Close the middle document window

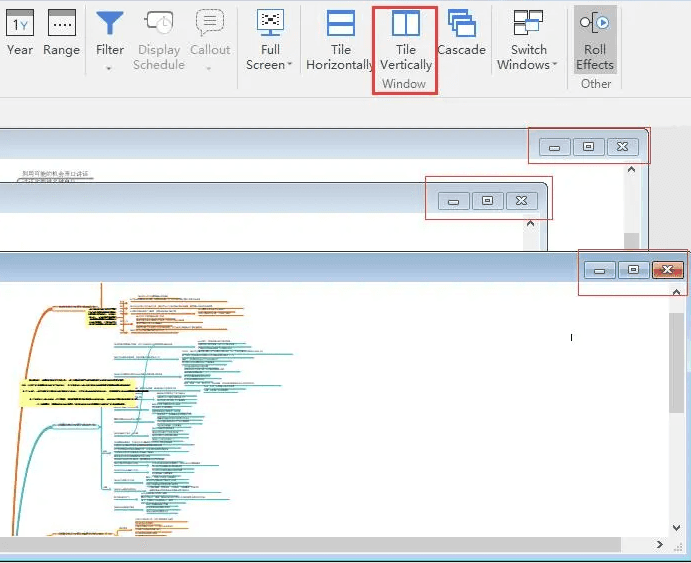(521, 201)
